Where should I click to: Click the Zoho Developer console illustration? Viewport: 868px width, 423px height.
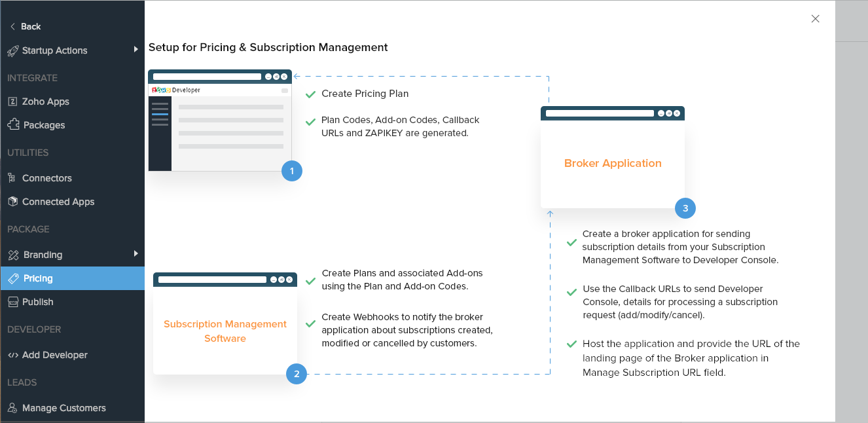[x=220, y=120]
